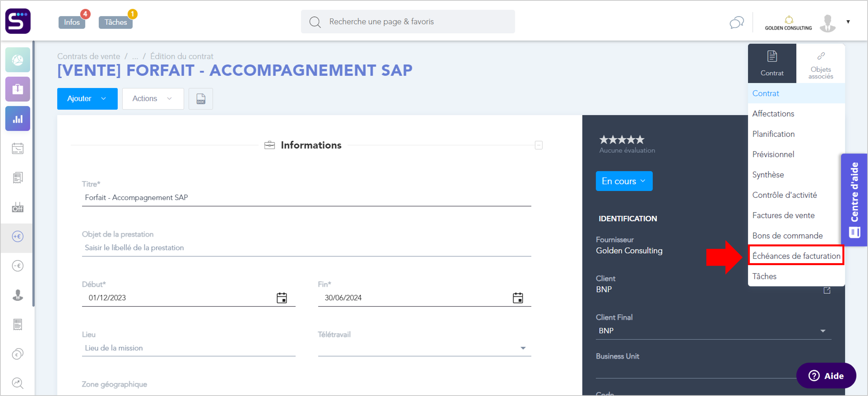The image size is (868, 396).
Task: Open the analytics magnifier sidebar icon
Action: [18, 383]
